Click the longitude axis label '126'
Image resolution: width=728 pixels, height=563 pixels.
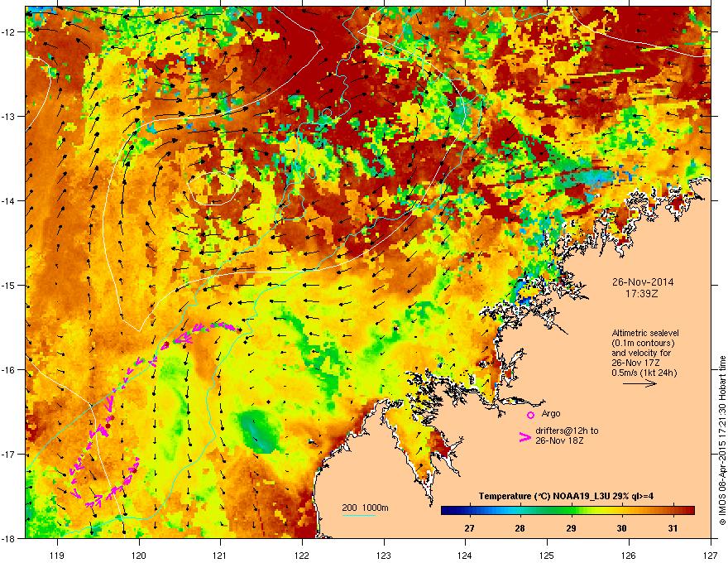[629, 556]
